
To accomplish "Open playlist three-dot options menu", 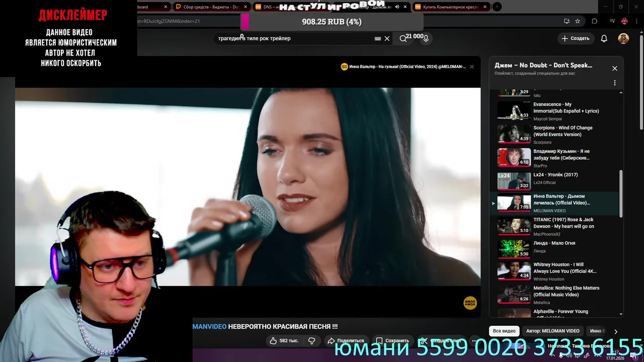I will coord(614,83).
